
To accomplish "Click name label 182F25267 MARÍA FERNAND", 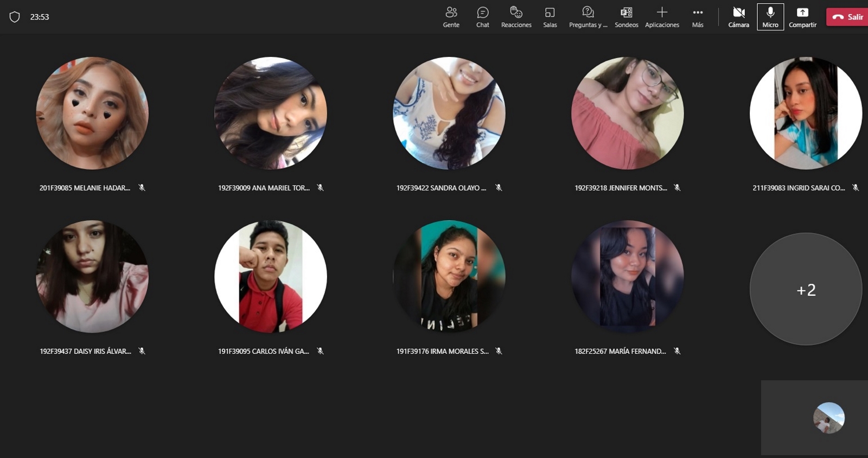I will (x=620, y=352).
